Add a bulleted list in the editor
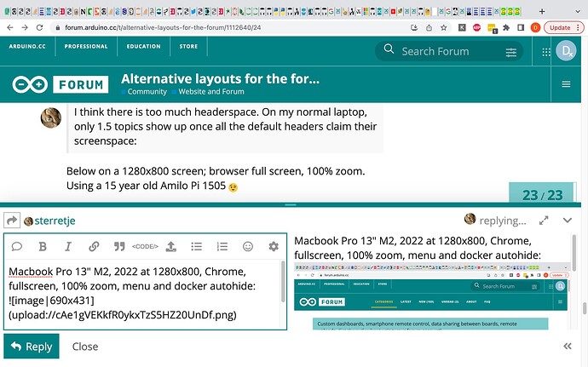This screenshot has width=588, height=367. tap(197, 246)
